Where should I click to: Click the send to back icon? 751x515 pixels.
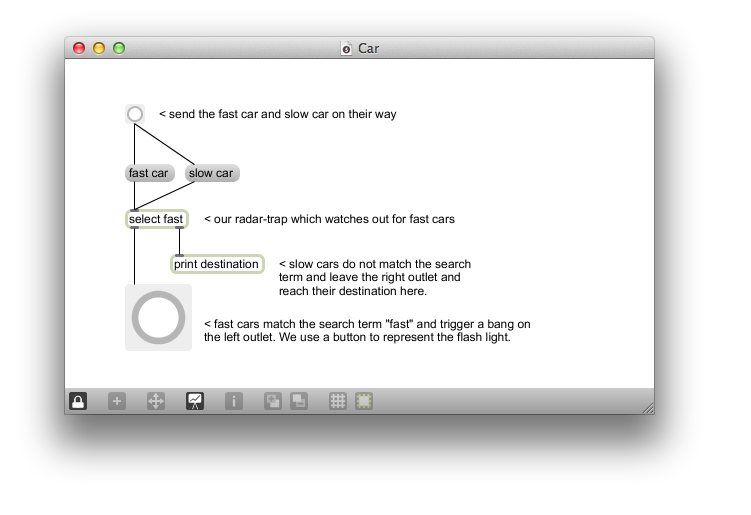299,401
